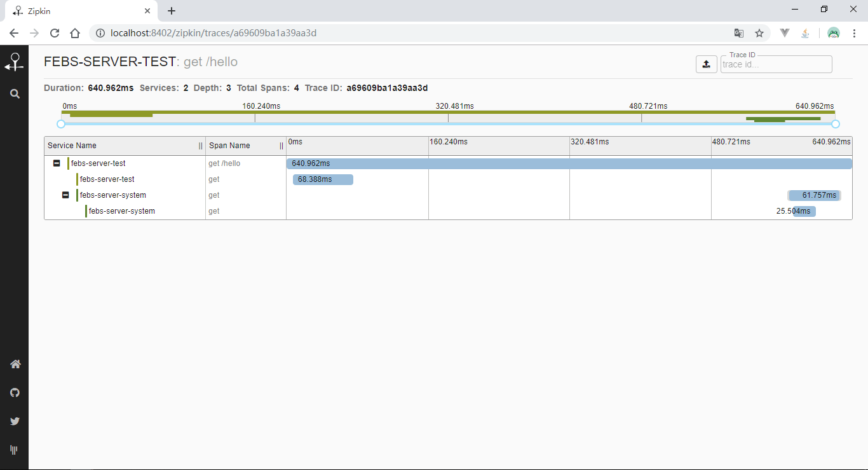Image resolution: width=868 pixels, height=470 pixels.
Task: Open the Chrome three-dot menu
Action: coord(854,33)
